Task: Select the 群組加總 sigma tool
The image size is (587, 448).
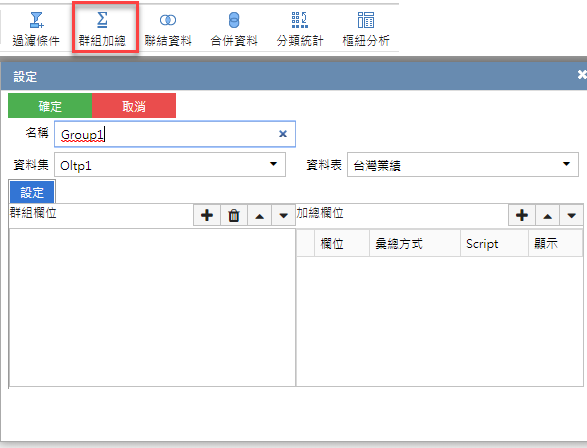Action: click(x=102, y=29)
